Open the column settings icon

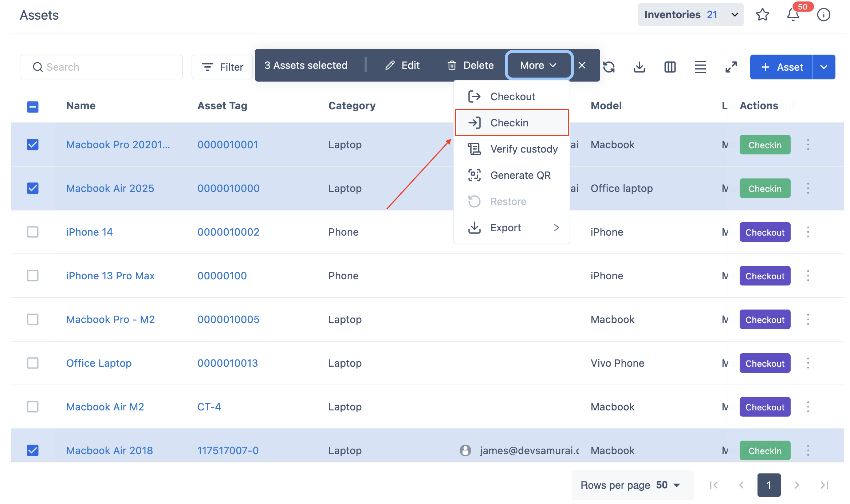(x=670, y=67)
